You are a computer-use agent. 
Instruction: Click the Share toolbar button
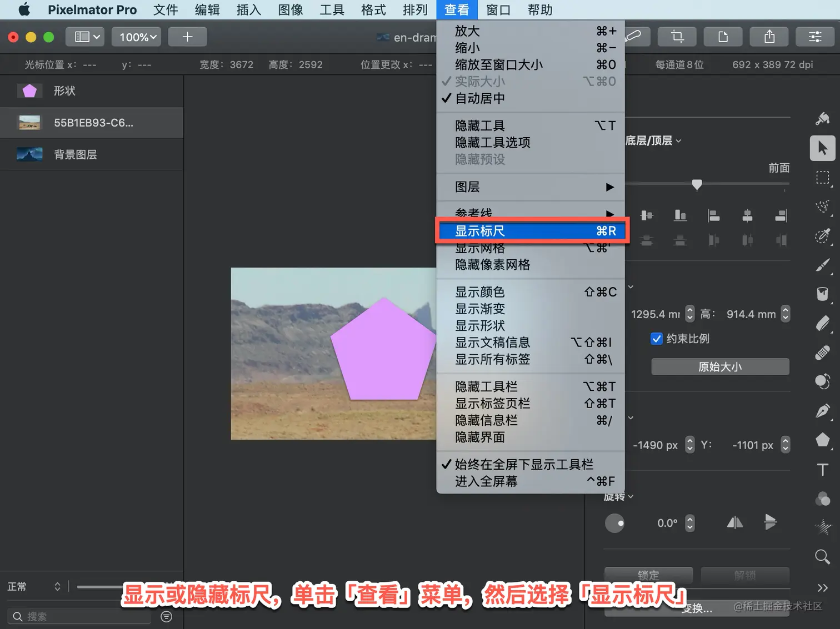click(769, 37)
